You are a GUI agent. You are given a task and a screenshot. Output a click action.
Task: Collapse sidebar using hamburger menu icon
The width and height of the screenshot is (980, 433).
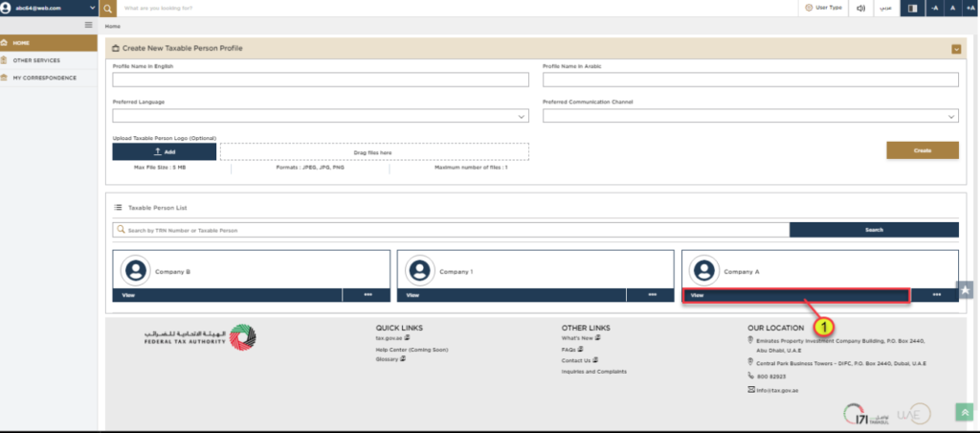click(x=89, y=25)
